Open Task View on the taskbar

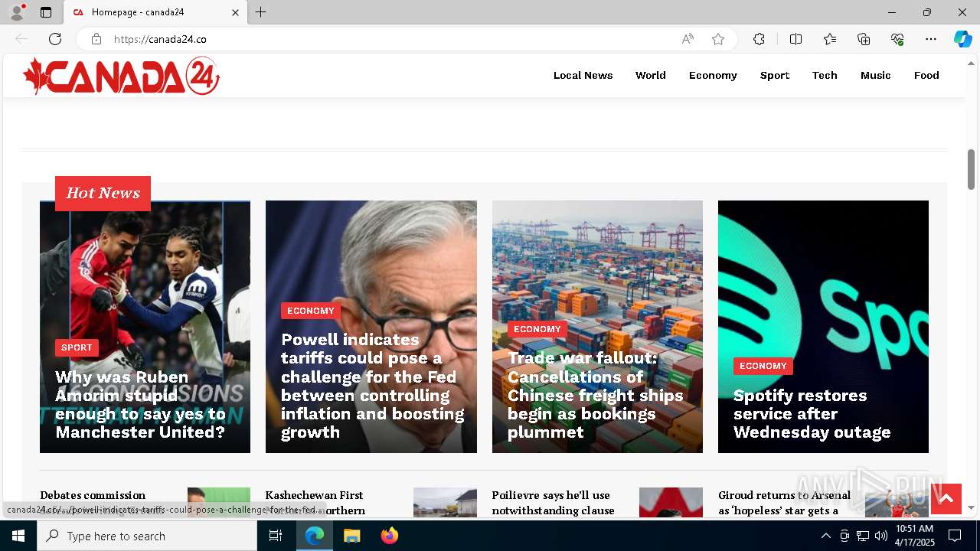coord(276,536)
